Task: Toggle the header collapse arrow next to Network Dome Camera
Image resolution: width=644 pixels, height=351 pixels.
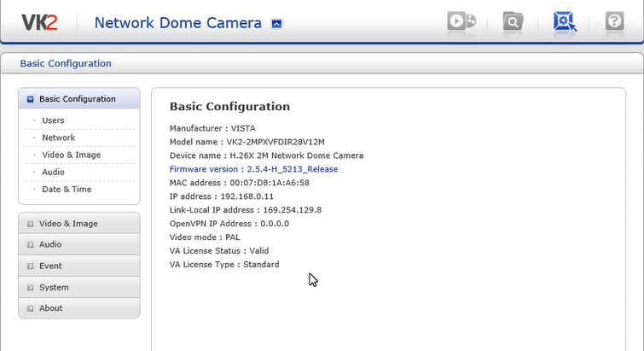Action: [x=277, y=24]
